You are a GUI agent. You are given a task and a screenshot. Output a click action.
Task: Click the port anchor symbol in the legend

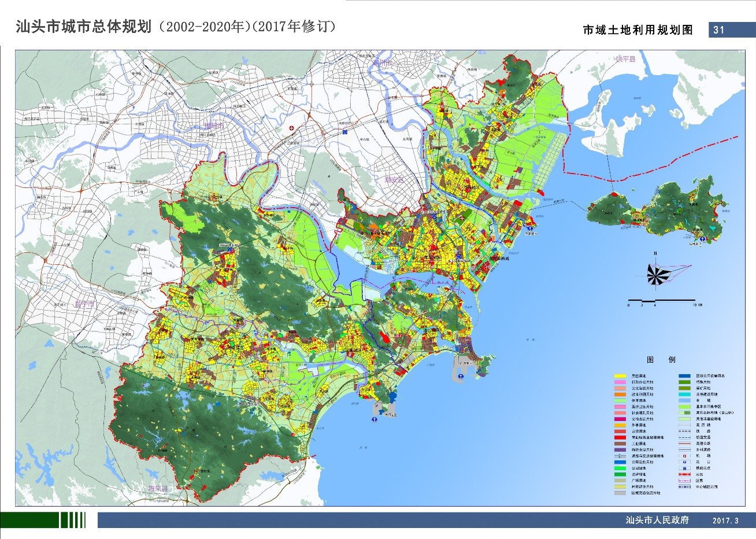click(x=685, y=462)
